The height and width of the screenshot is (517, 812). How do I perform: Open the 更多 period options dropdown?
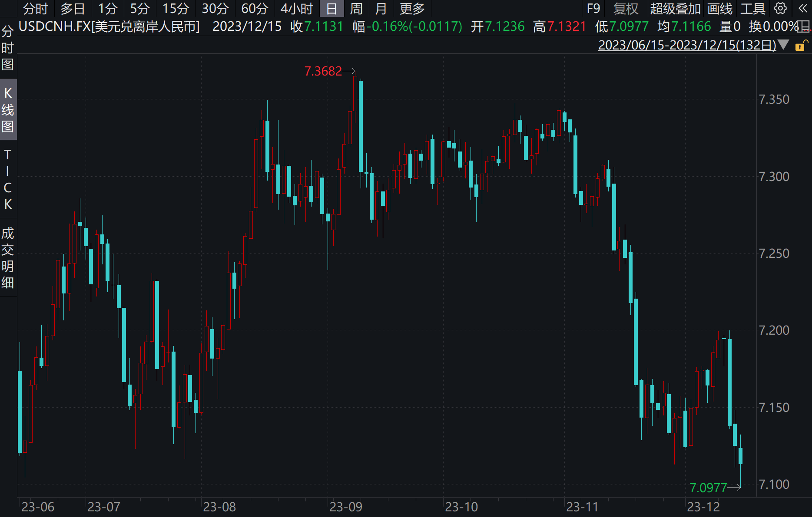tap(411, 9)
